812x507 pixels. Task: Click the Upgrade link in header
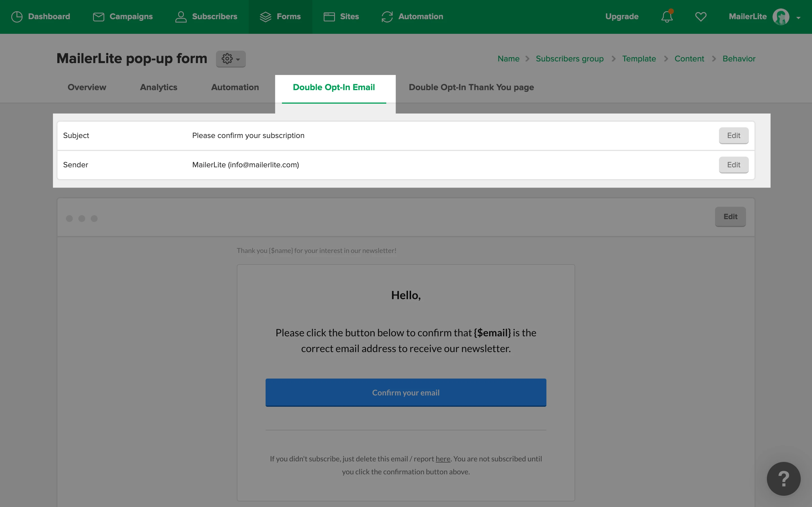tap(621, 17)
